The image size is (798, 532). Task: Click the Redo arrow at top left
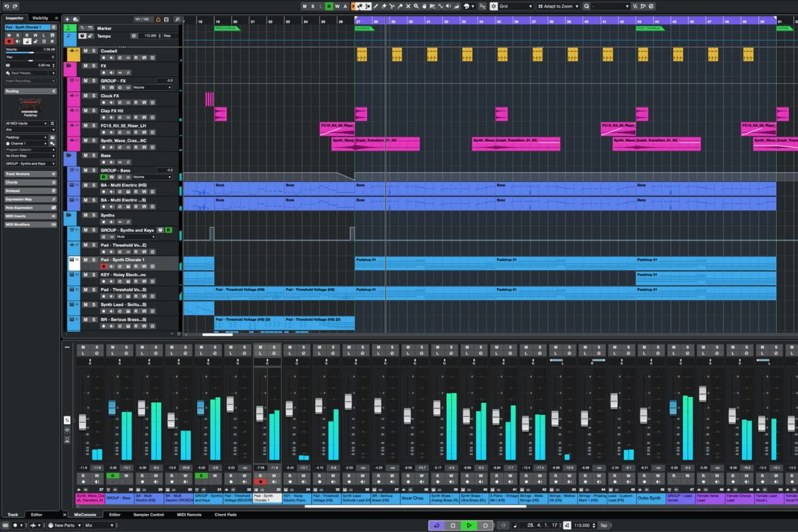[x=16, y=5]
